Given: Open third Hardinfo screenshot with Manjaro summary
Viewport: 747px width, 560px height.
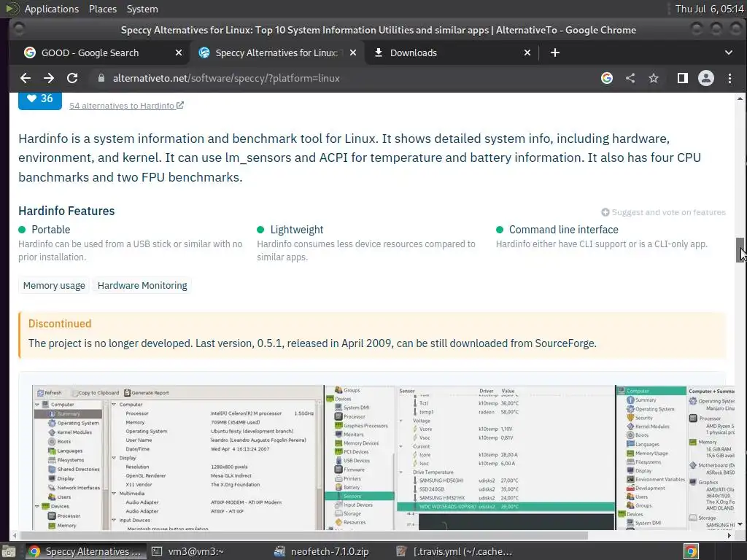Looking at the screenshot, I should (676, 457).
